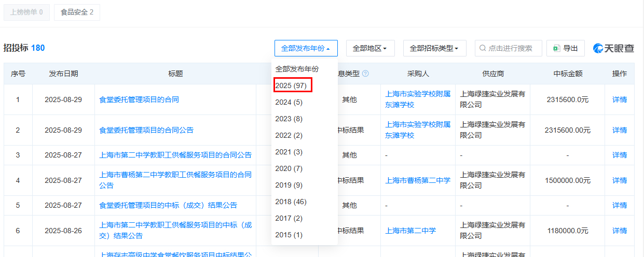Viewport: 644px width, 257px height.
Task: Click amount 2315600.00元 in row 2
Action: pos(568,130)
